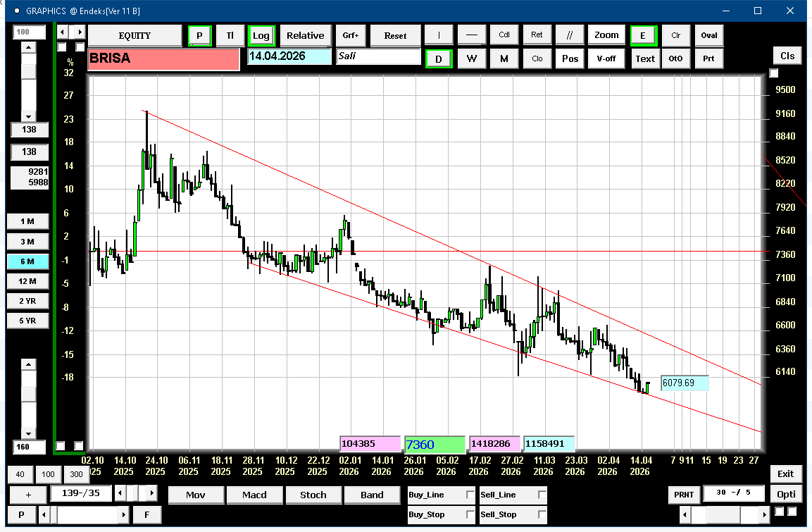The width and height of the screenshot is (812, 532).
Task: Click the BRISA symbol name field
Action: [x=163, y=59]
